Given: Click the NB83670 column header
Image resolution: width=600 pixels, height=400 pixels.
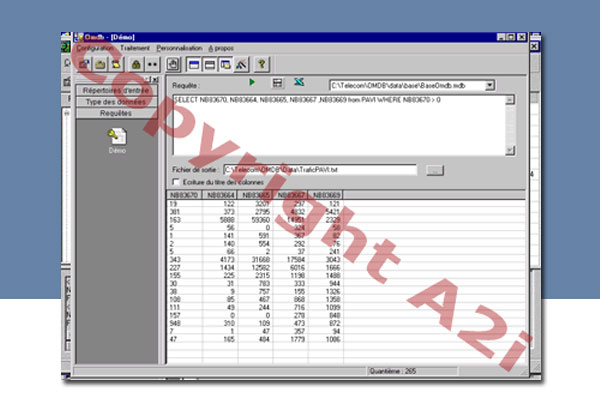Looking at the screenshot, I should click(184, 195).
